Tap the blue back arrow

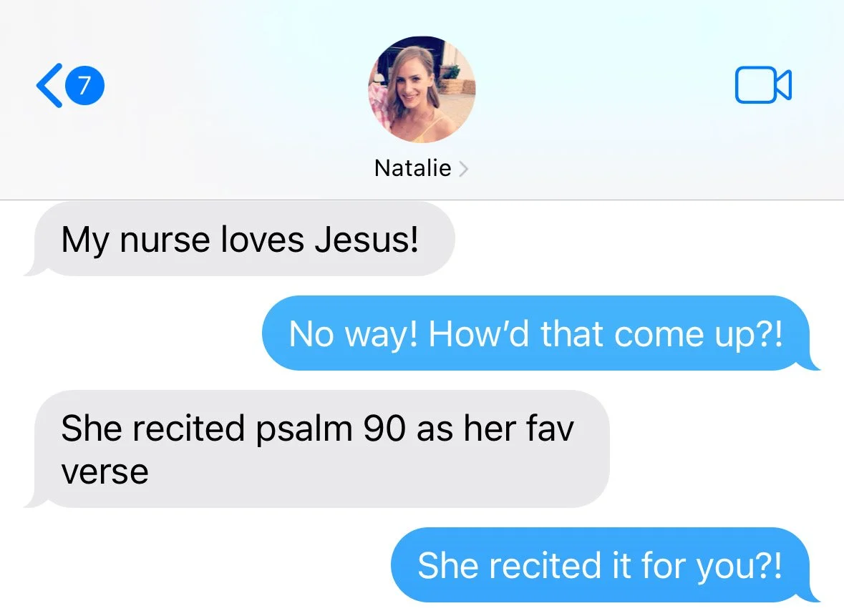pyautogui.click(x=49, y=86)
